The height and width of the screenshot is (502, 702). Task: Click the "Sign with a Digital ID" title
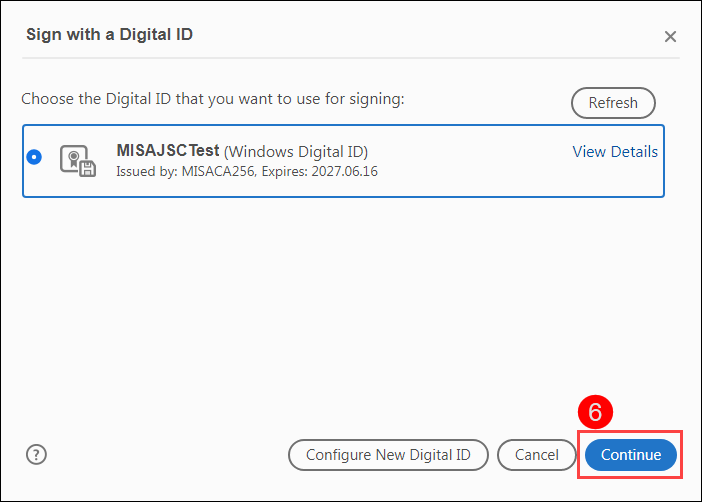(109, 35)
